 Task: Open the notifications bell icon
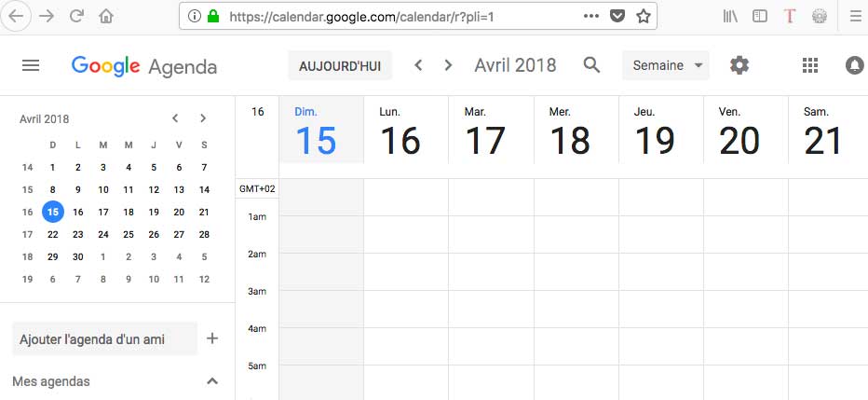click(x=855, y=65)
